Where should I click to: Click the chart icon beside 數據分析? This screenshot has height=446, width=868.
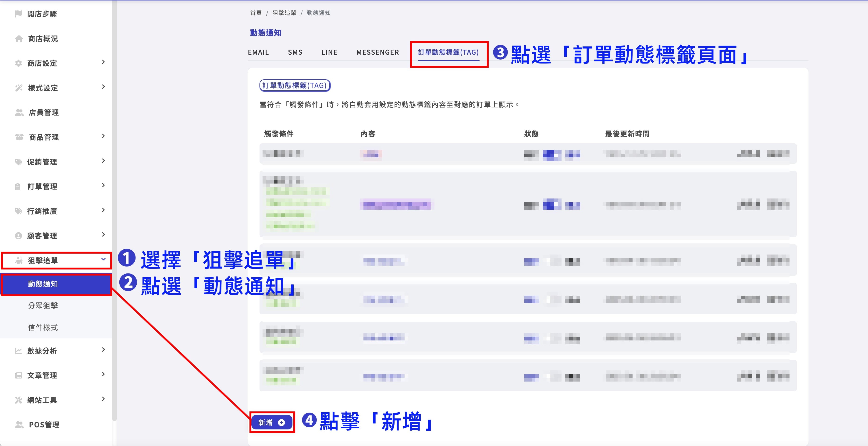tap(18, 351)
